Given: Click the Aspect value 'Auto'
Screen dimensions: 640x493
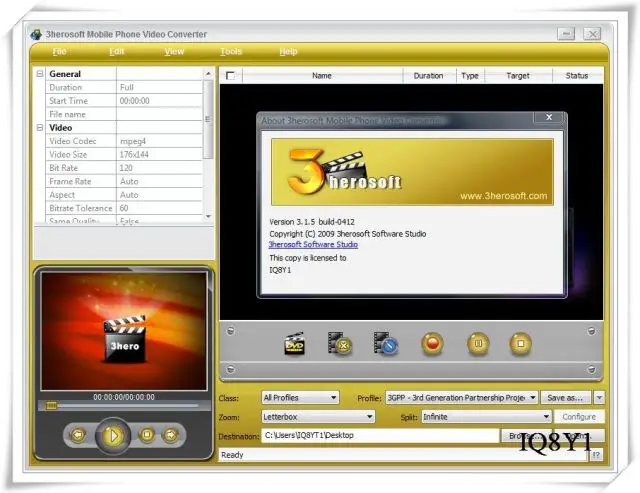Looking at the screenshot, I should point(129,195).
